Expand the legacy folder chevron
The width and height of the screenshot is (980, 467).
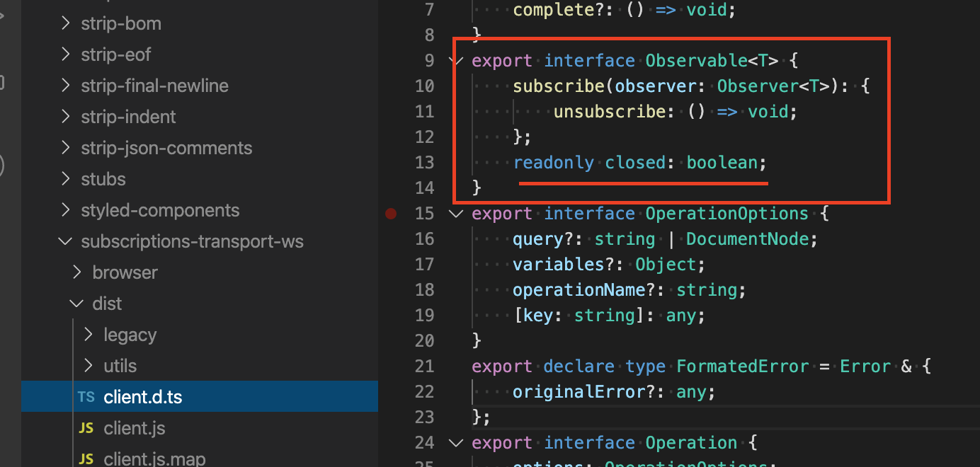click(89, 335)
